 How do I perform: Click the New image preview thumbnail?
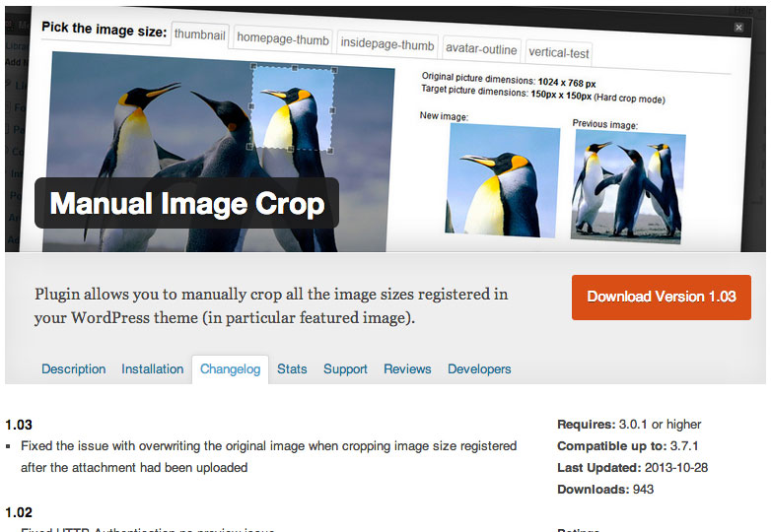(502, 180)
